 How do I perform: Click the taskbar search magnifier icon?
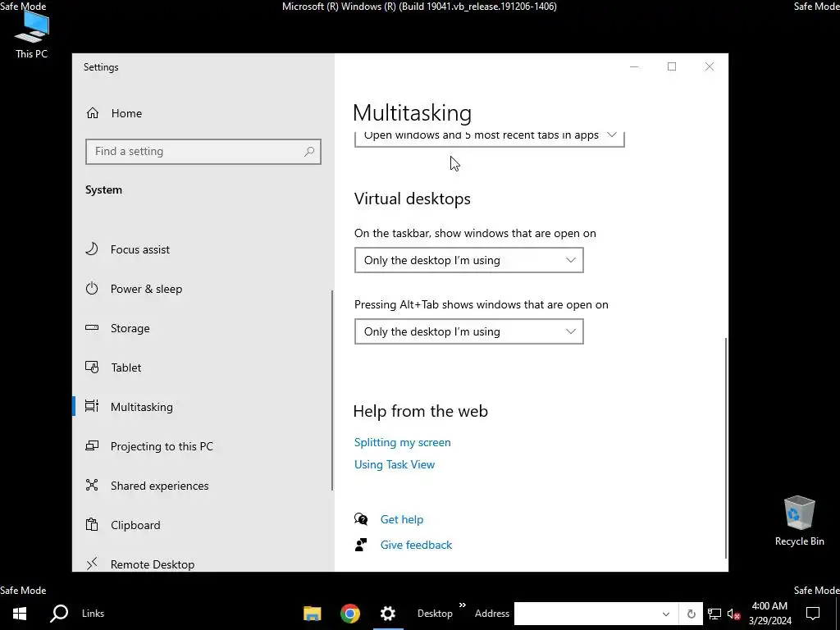[59, 614]
